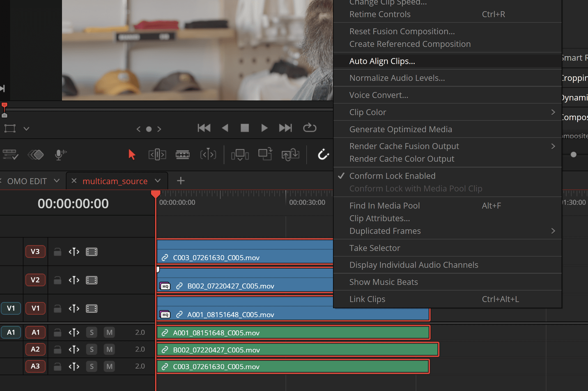
Task: Open the viewer overlay mode dropdown chevron
Action: point(26,129)
